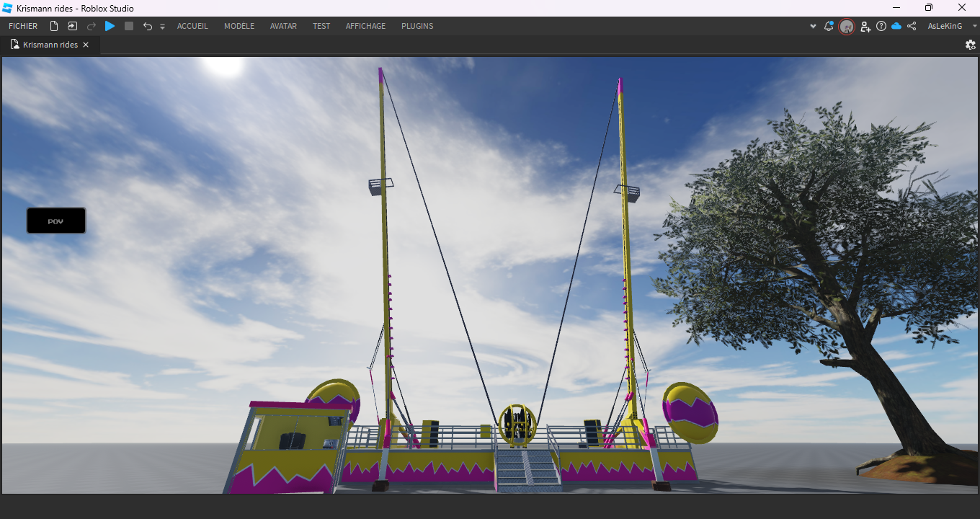The width and height of the screenshot is (980, 519).
Task: Minimize the Roblox Studio window
Action: (896, 8)
